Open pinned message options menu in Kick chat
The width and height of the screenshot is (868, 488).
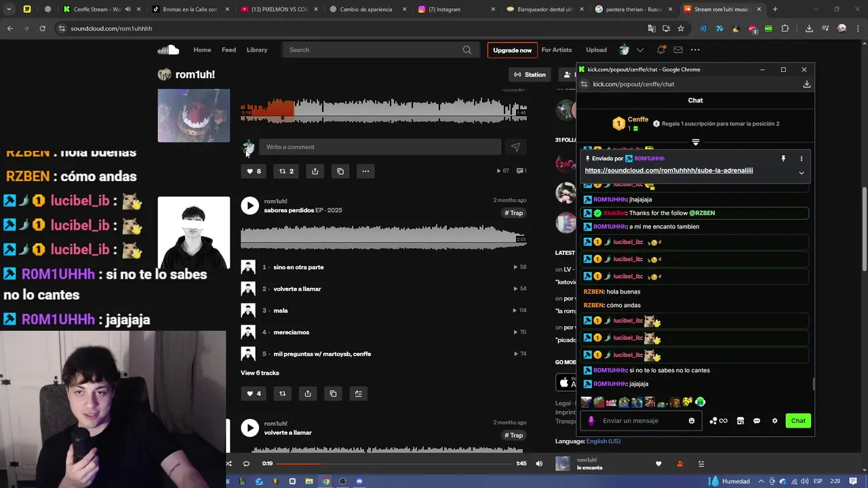tap(801, 159)
